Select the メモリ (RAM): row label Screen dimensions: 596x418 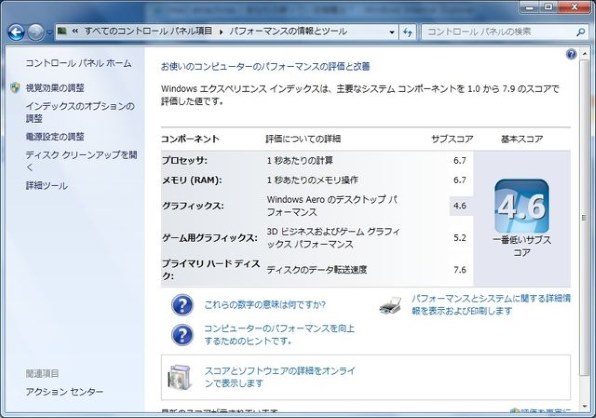(x=192, y=180)
